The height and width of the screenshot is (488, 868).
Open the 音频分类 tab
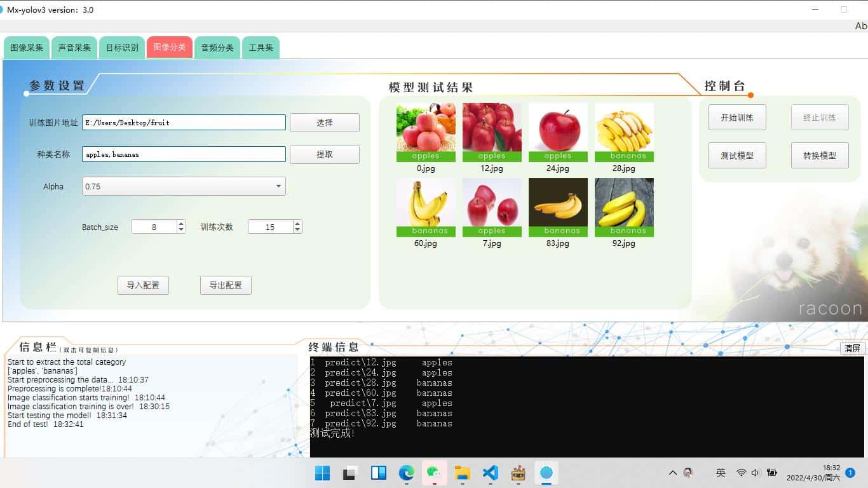click(217, 46)
